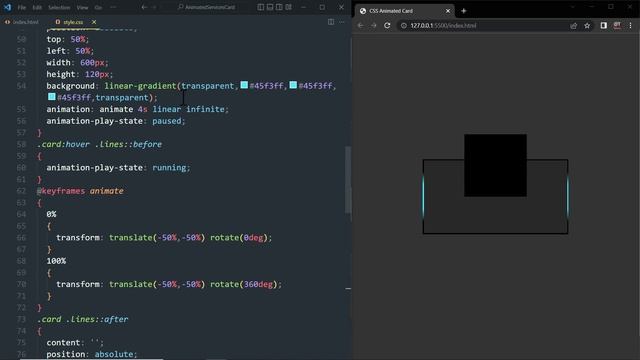Click the 'paused' value on line 56

click(167, 121)
